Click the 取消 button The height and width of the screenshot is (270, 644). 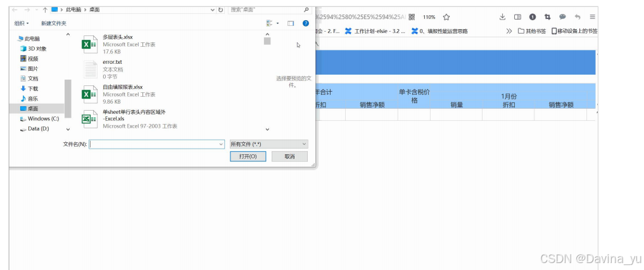click(x=289, y=156)
